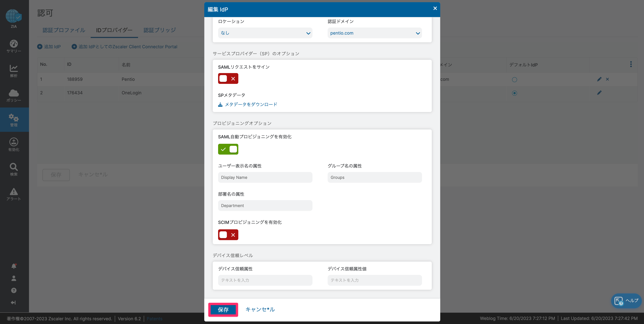Viewport: 644px width, 324px height.
Task: Click the three-dot column options icon
Action: (631, 64)
